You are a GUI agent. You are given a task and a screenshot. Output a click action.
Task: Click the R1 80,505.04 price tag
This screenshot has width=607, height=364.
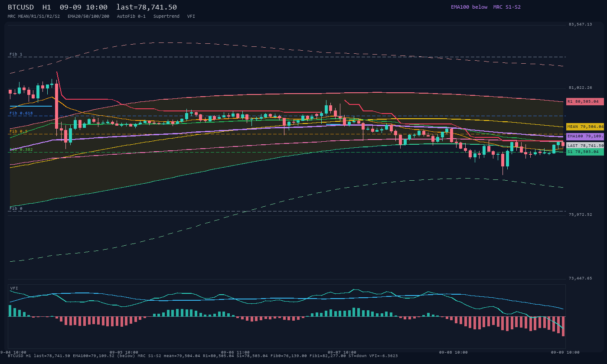click(585, 101)
